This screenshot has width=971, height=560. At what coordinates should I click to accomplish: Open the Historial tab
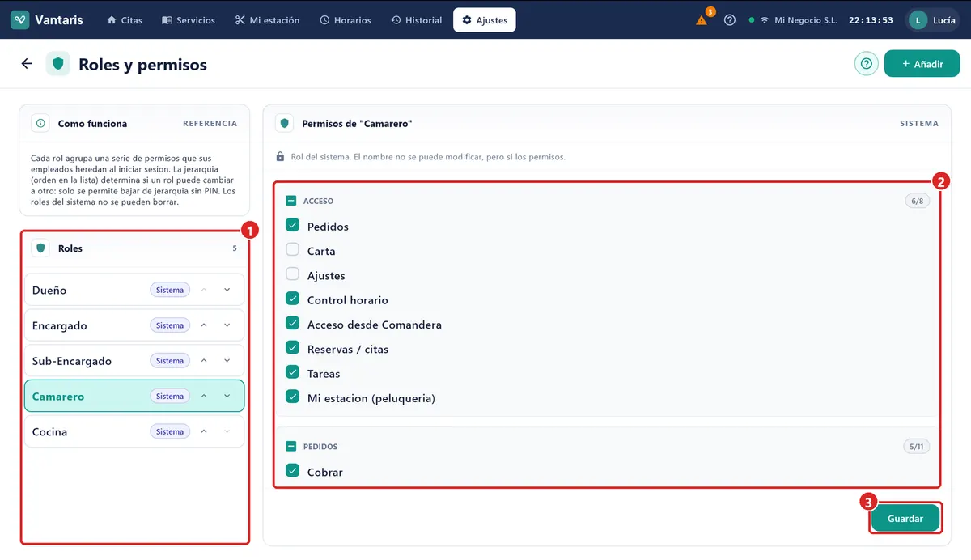click(417, 20)
